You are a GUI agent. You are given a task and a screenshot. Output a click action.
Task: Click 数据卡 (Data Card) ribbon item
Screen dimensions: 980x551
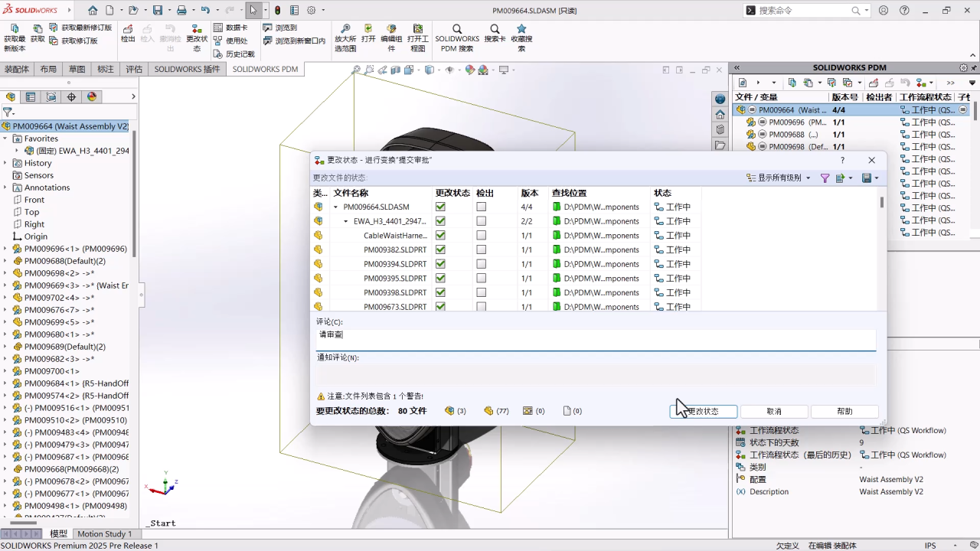[230, 28]
